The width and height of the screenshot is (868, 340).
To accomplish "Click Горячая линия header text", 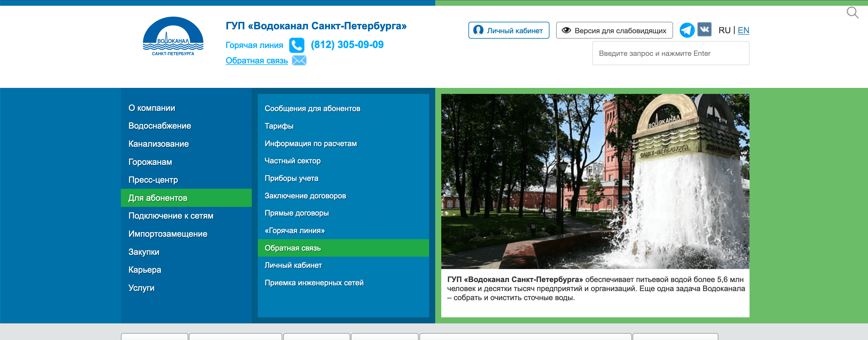I will pos(254,45).
